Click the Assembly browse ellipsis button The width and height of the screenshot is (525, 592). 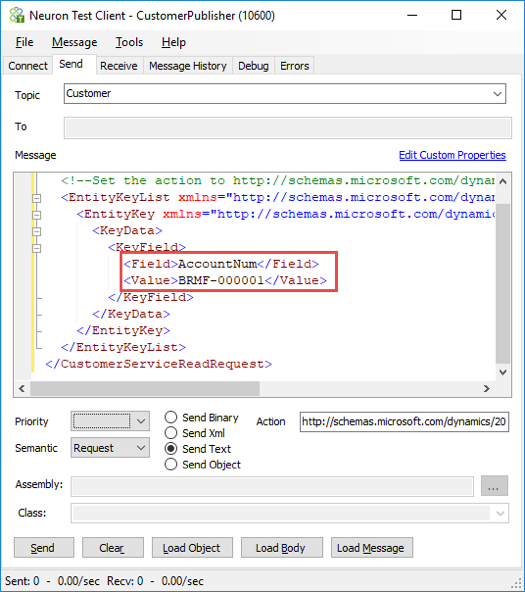(494, 486)
